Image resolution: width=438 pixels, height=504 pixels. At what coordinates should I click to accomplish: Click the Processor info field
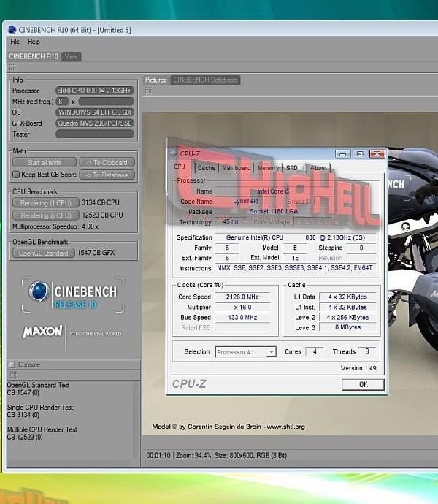[x=95, y=91]
